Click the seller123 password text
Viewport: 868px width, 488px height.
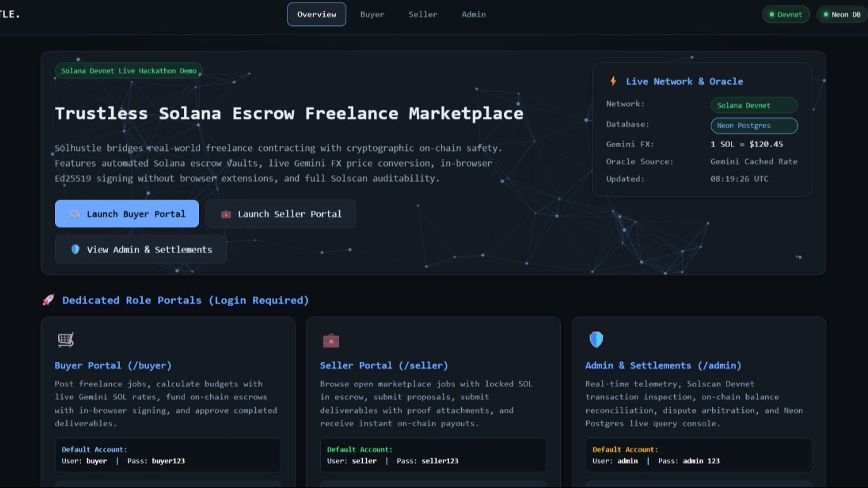click(440, 461)
